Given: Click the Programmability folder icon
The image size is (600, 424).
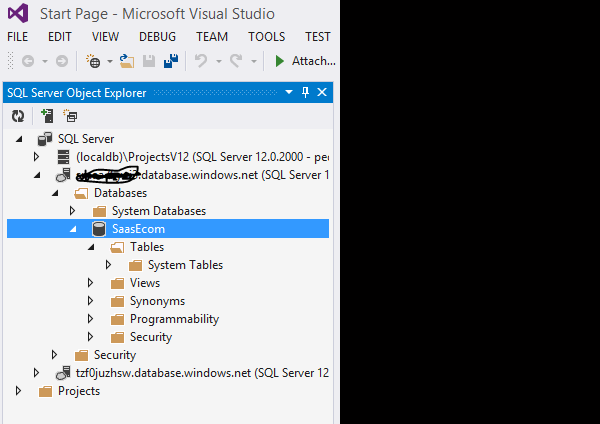Looking at the screenshot, I should [117, 319].
